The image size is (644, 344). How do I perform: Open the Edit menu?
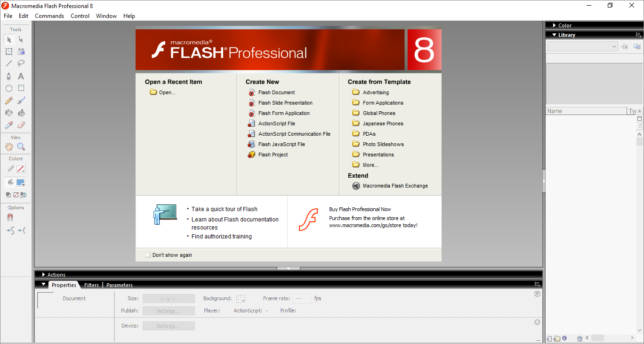[24, 16]
